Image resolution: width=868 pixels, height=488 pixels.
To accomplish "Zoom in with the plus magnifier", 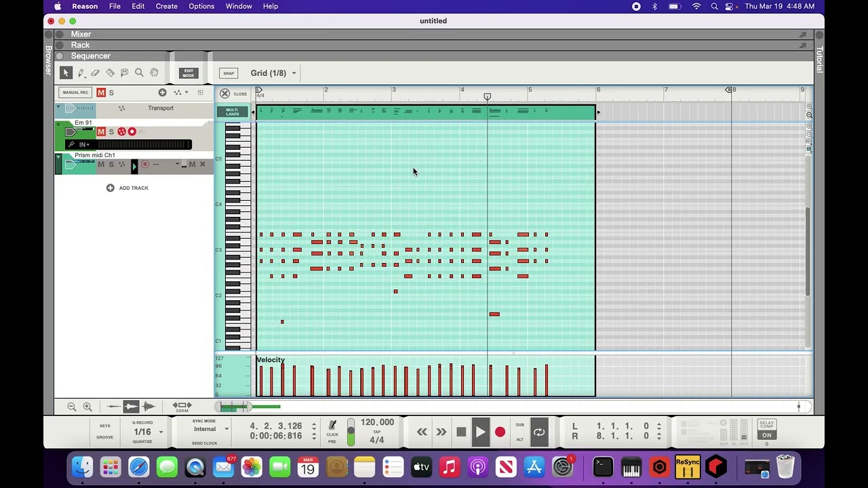I will pos(87,407).
